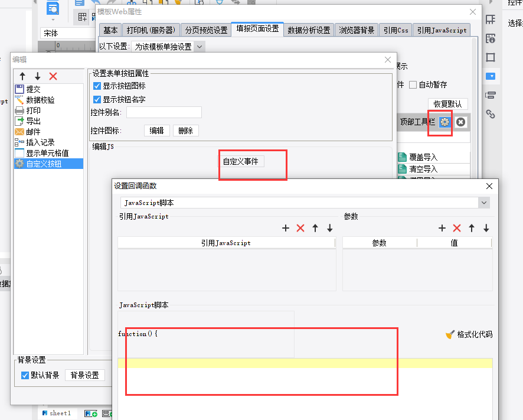Select the 覆盖导入 toolbar entry
The height and width of the screenshot is (420, 523).
(434, 157)
